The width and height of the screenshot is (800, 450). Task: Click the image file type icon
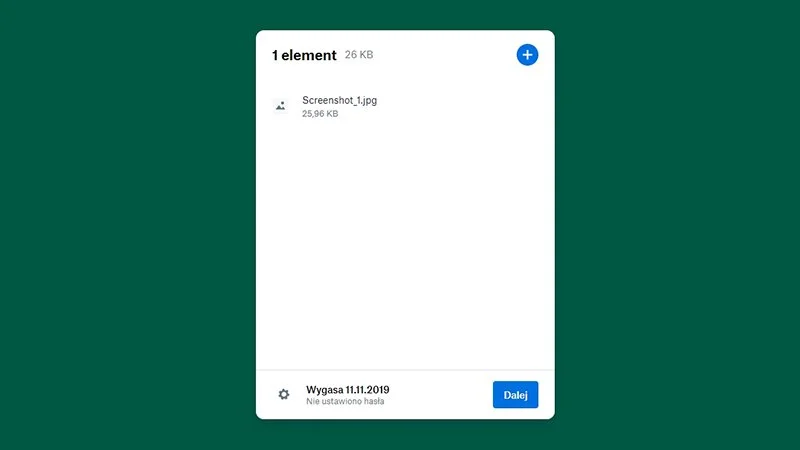coord(281,106)
